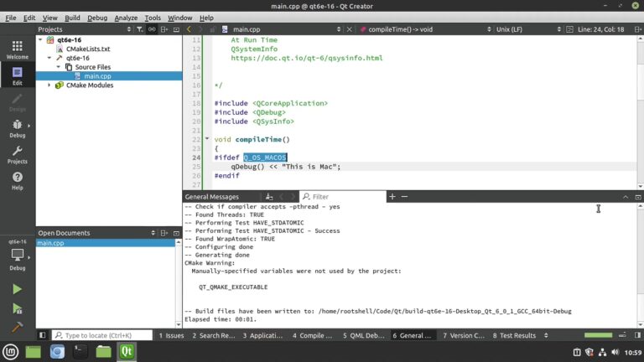
Task: Click the Type to locate field
Action: (x=101, y=335)
